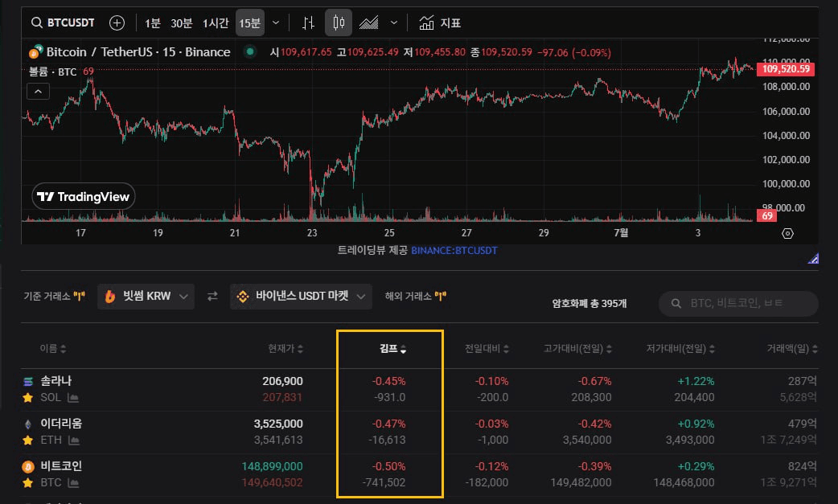
Task: Click the 볼륨 · BTC volume legend
Action: 52,72
